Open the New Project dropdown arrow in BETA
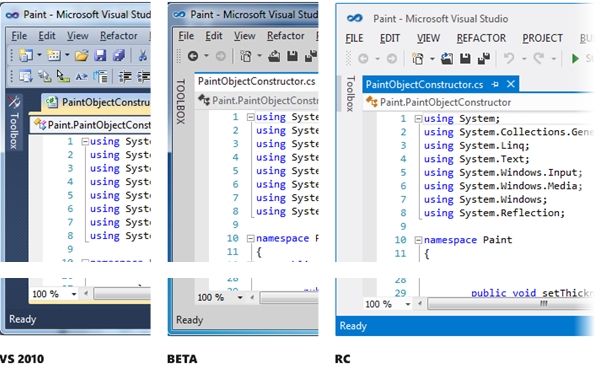The width and height of the screenshot is (600, 372). pos(259,56)
